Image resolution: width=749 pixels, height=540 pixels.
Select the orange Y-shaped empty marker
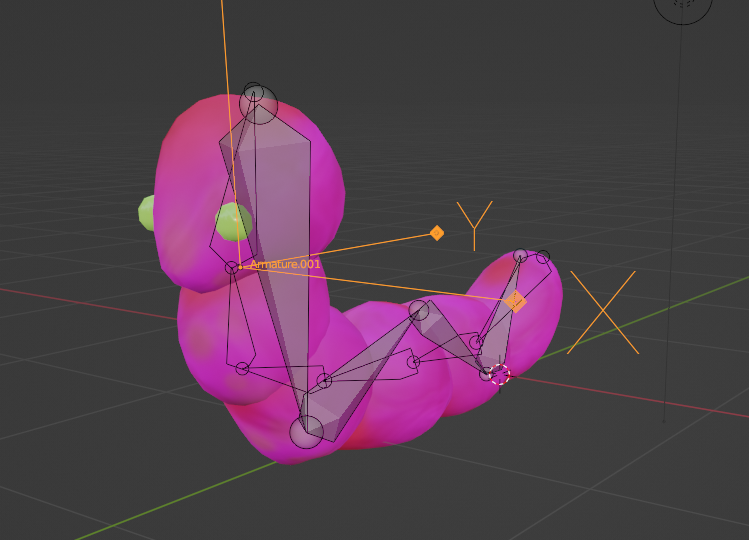click(x=474, y=224)
